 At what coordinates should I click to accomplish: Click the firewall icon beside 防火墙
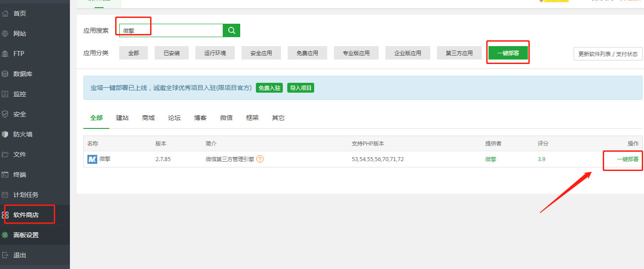click(x=5, y=134)
